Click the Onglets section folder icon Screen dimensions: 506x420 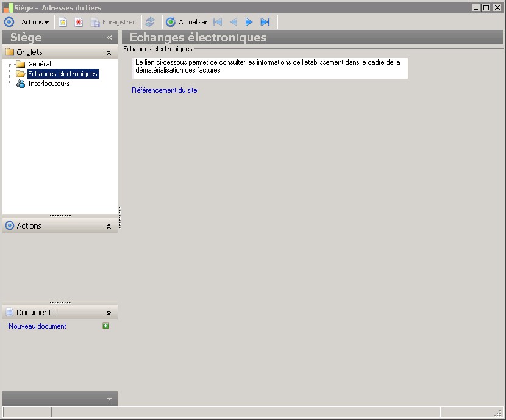(10, 52)
